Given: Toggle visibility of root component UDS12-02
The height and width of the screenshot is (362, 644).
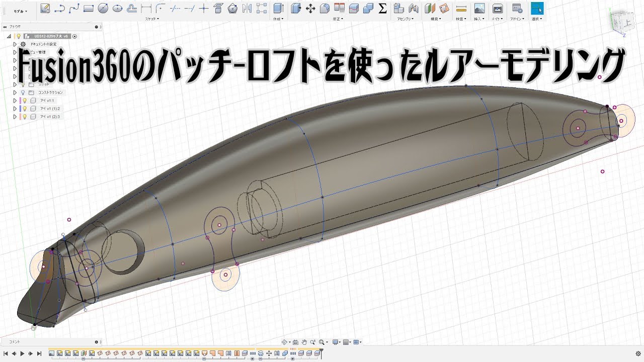Looking at the screenshot, I should [x=18, y=36].
